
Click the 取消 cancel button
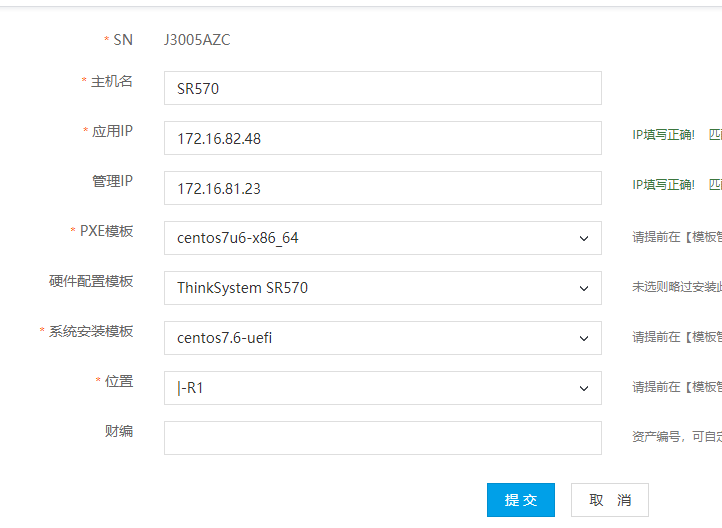click(610, 500)
